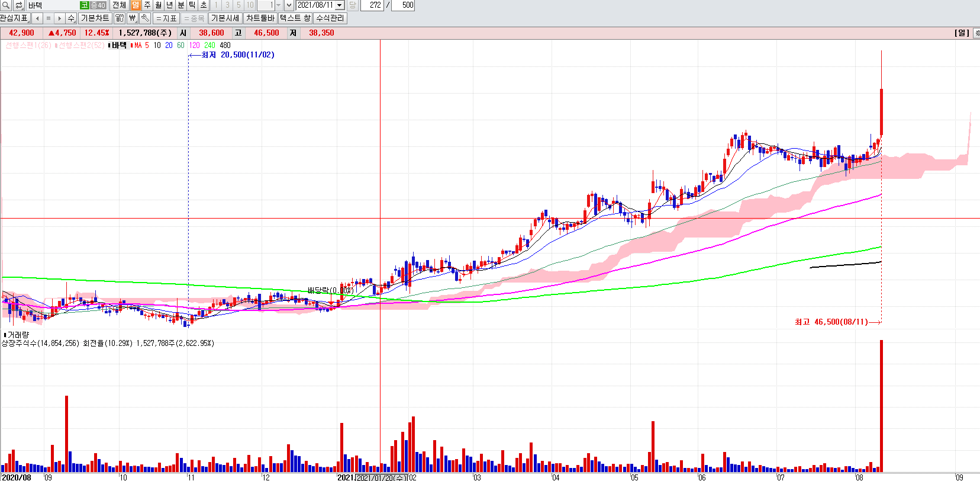The width and height of the screenshot is (980, 481).
Task: Open the 수식관리 button
Action: [330, 18]
